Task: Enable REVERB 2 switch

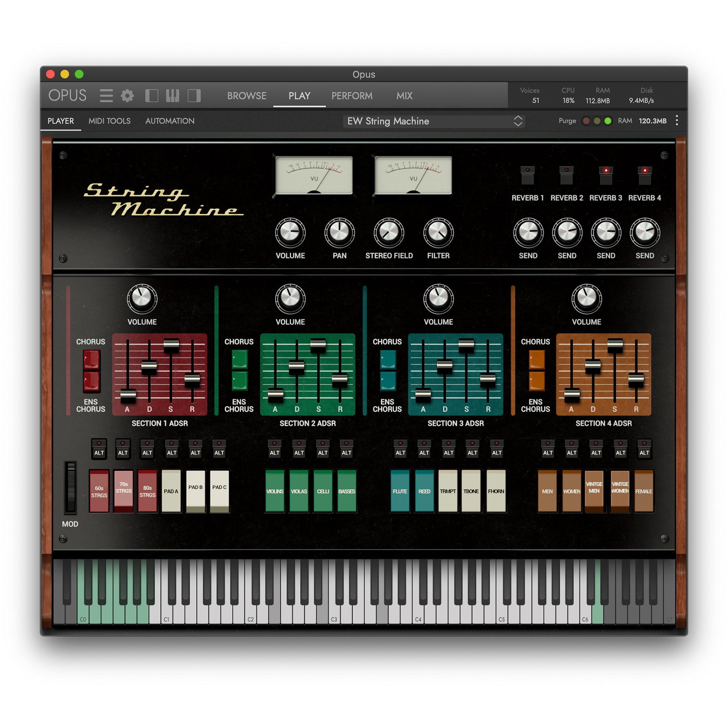Action: [566, 175]
